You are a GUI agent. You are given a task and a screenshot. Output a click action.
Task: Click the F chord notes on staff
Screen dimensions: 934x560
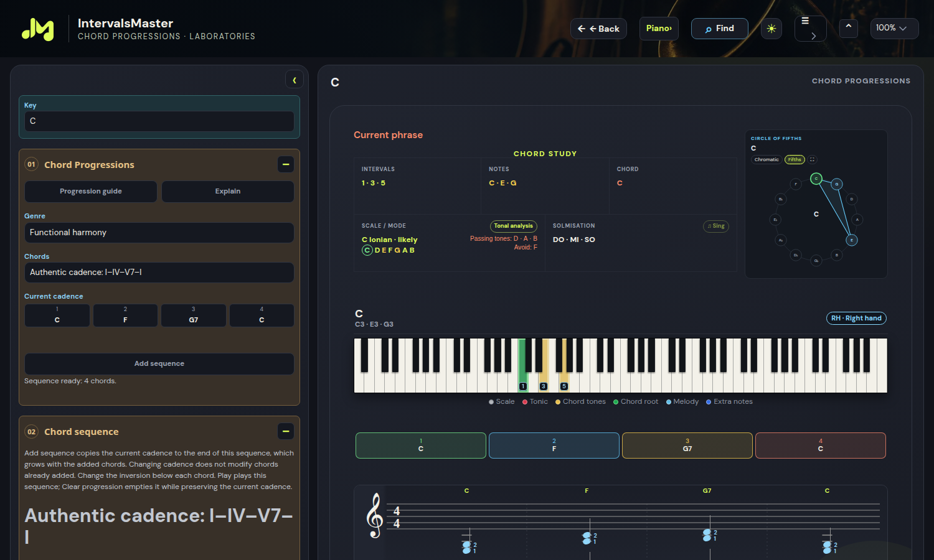pos(587,538)
